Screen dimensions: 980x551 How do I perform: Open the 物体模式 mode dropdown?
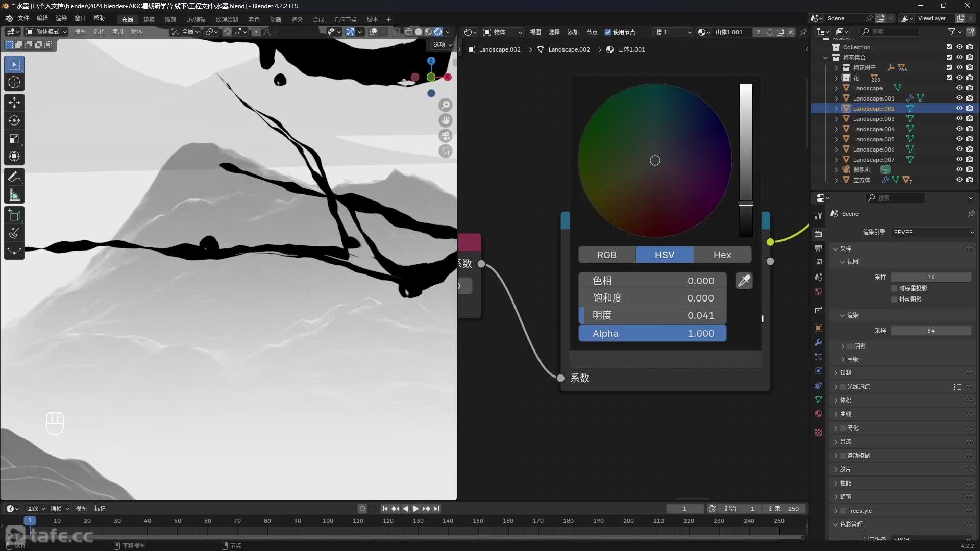(46, 32)
